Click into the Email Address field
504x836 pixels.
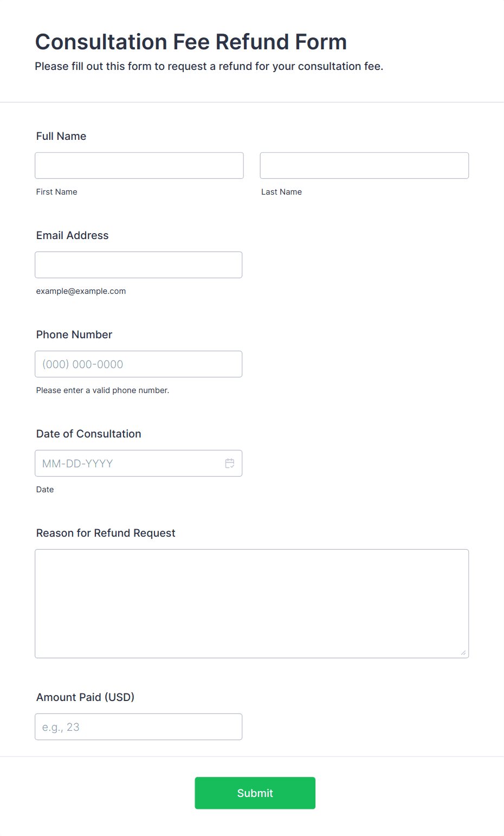(x=139, y=265)
